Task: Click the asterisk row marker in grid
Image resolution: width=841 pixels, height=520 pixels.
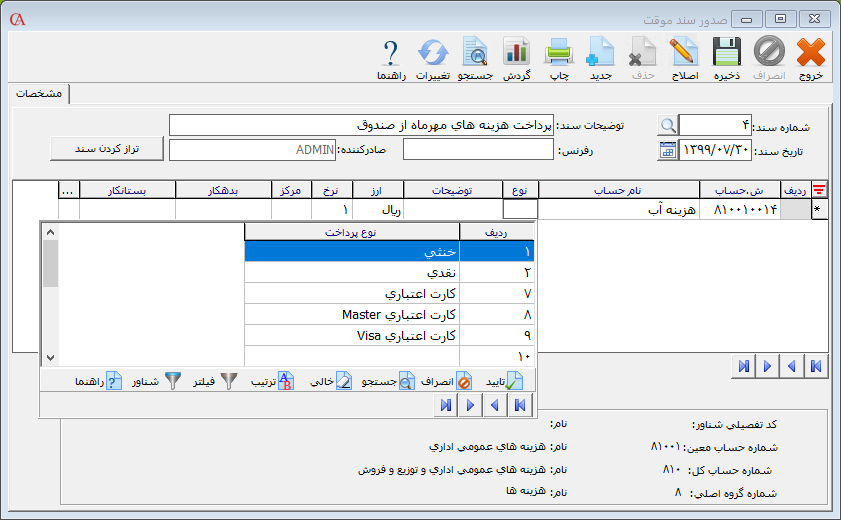Action: point(819,209)
